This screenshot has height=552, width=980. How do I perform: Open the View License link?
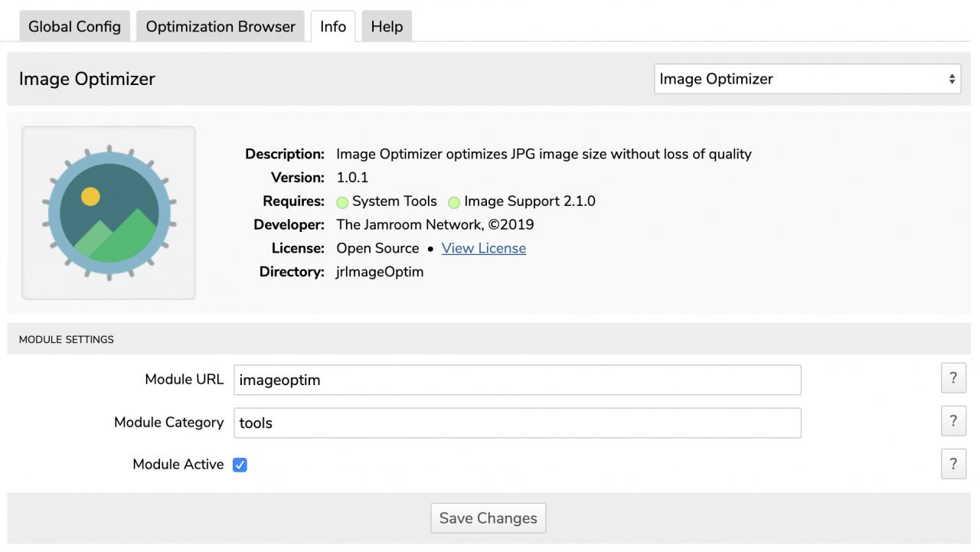483,248
